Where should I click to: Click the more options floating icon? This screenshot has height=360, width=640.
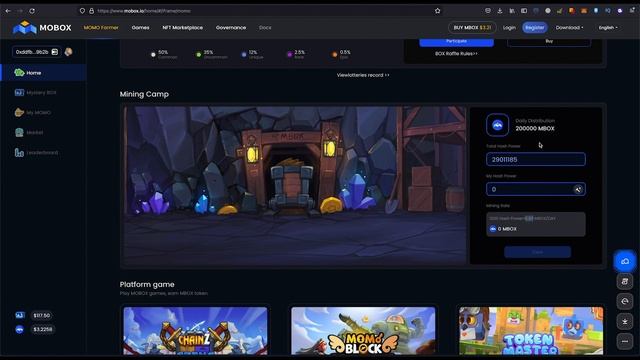point(624,341)
